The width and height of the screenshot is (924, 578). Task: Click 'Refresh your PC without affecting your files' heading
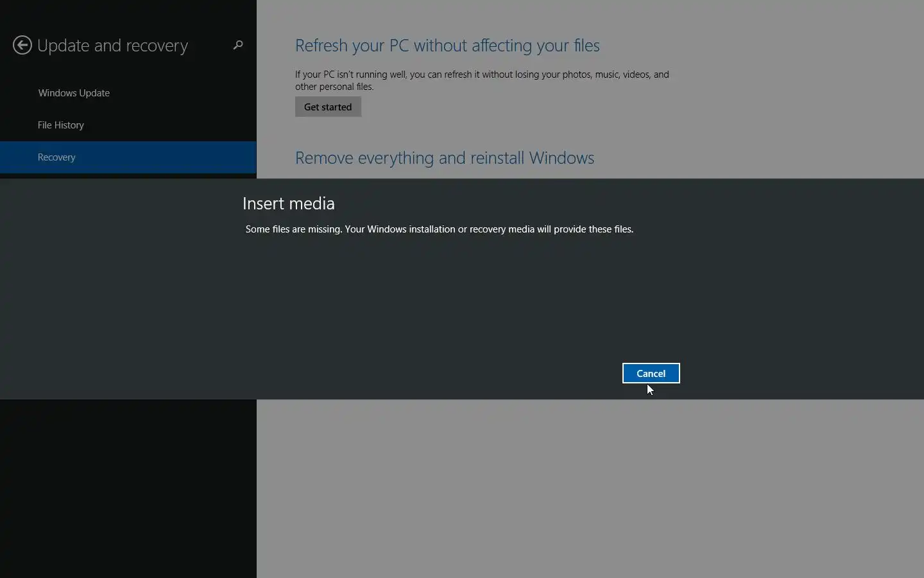(x=447, y=46)
